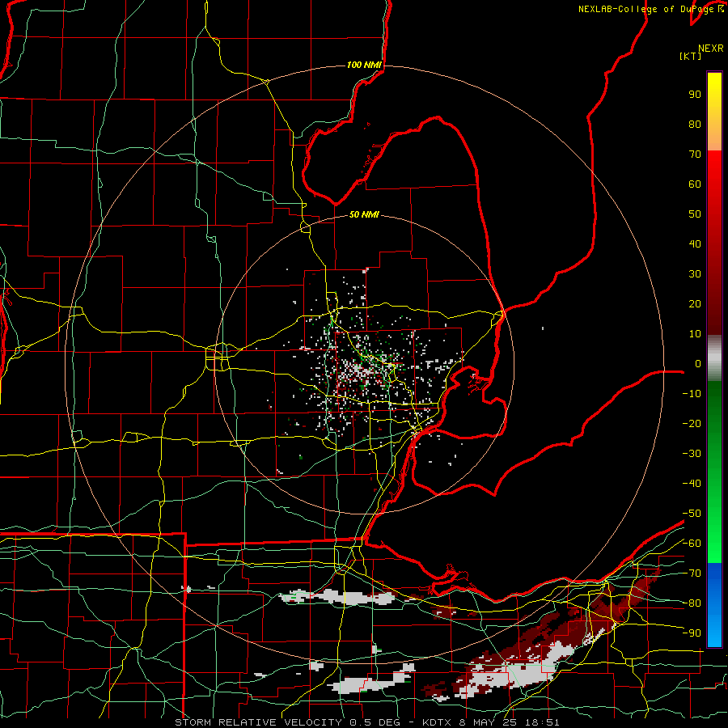
Task: Select the positive 40 knot scale label
Action: pos(695,243)
